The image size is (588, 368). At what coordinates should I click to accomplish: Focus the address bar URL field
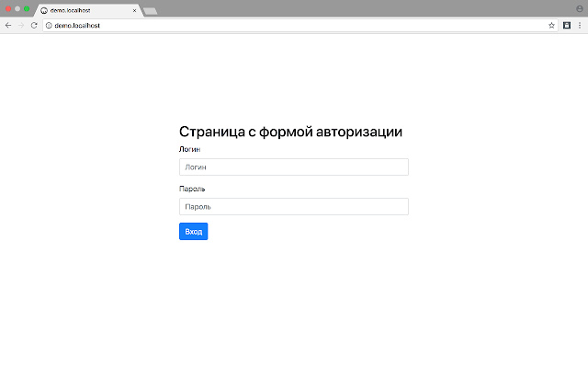click(300, 26)
